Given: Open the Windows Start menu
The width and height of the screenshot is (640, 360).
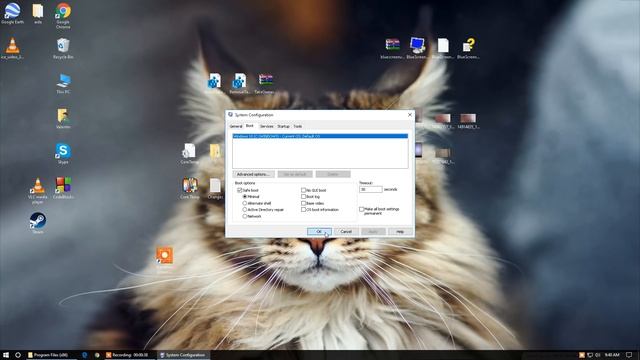Looking at the screenshot, I should pyautogui.click(x=6, y=355).
